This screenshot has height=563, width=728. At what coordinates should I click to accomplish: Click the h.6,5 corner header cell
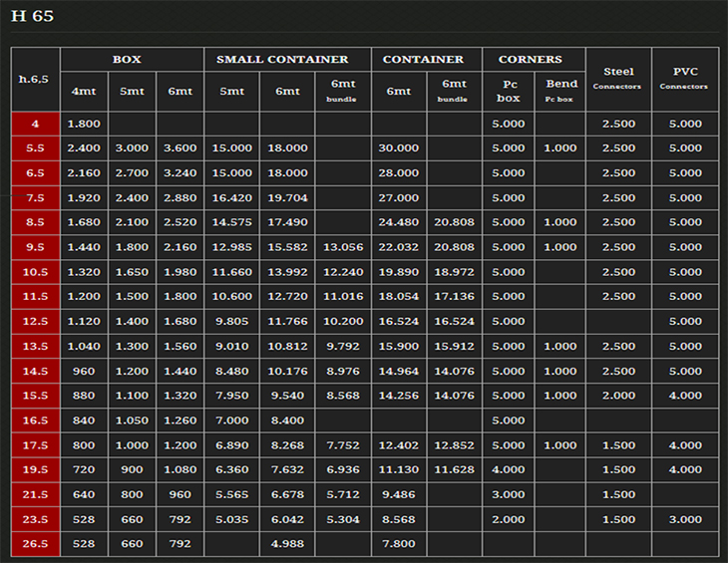coord(35,80)
